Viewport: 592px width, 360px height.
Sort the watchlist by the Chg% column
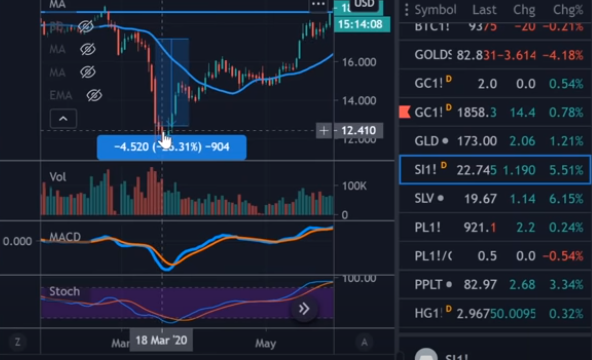568,10
